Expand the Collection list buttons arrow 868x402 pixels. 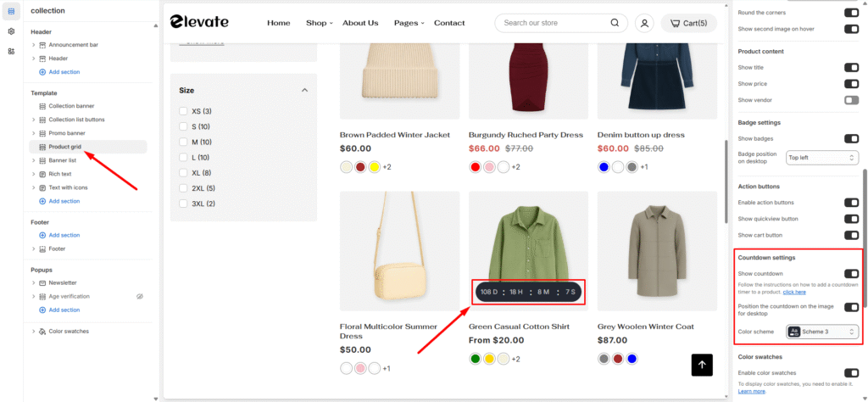click(34, 120)
